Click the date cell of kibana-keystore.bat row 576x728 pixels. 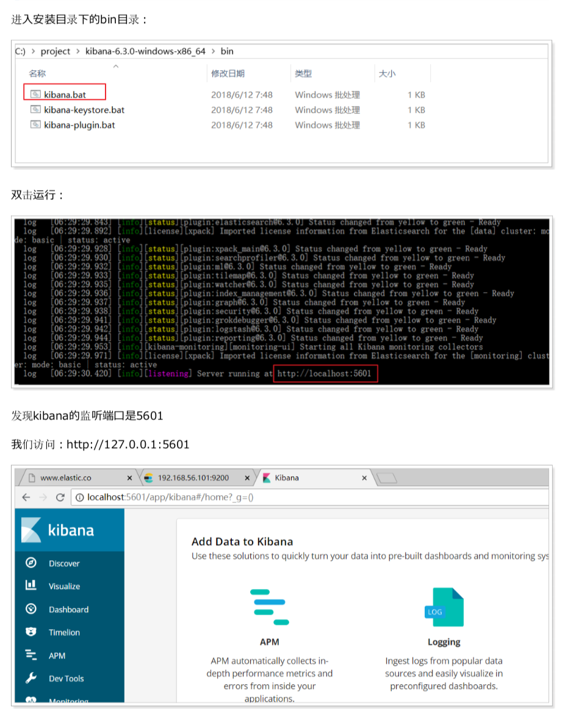[242, 110]
